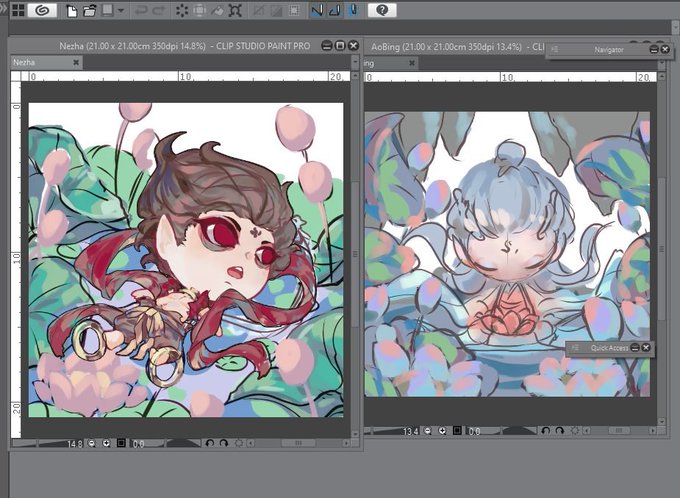Toggle Snap to Ruler

tap(317, 11)
